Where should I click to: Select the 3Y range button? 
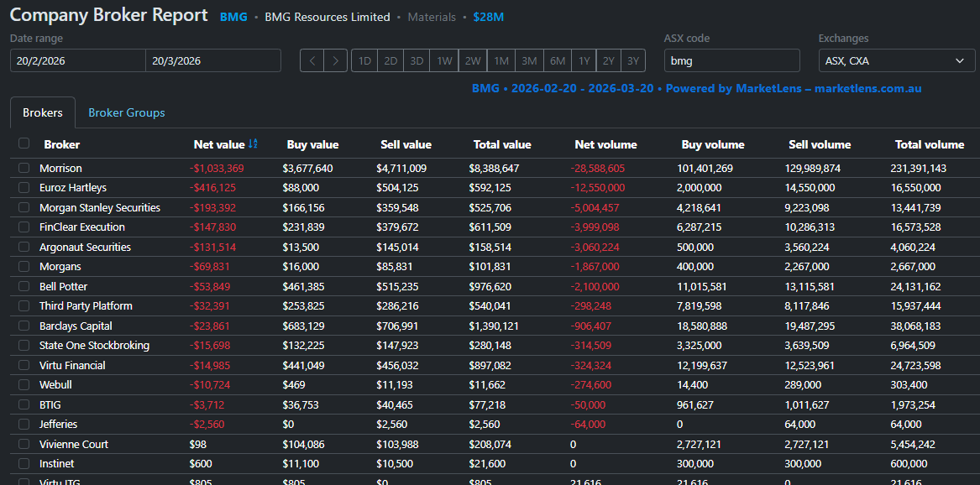pyautogui.click(x=633, y=60)
